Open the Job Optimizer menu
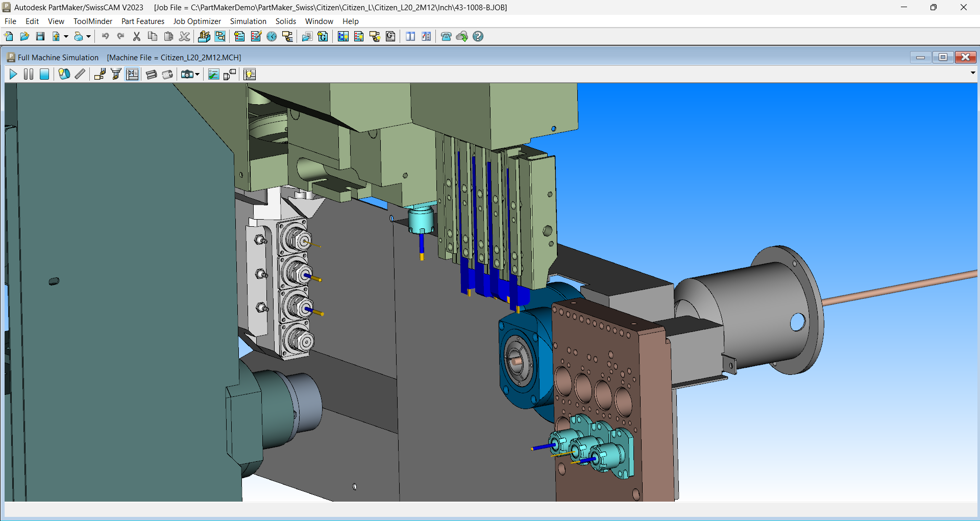 click(x=197, y=21)
